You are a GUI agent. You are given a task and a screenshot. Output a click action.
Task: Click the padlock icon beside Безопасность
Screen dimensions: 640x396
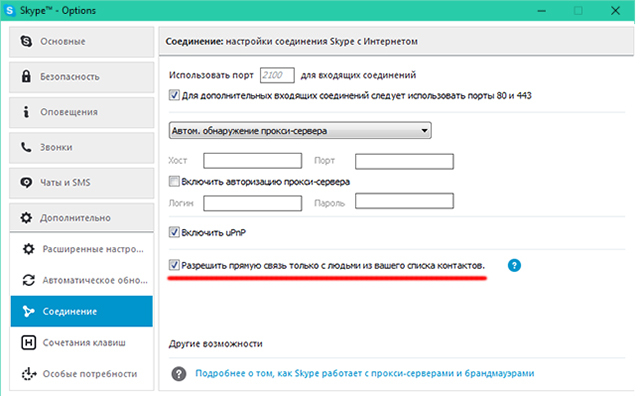[x=26, y=76]
